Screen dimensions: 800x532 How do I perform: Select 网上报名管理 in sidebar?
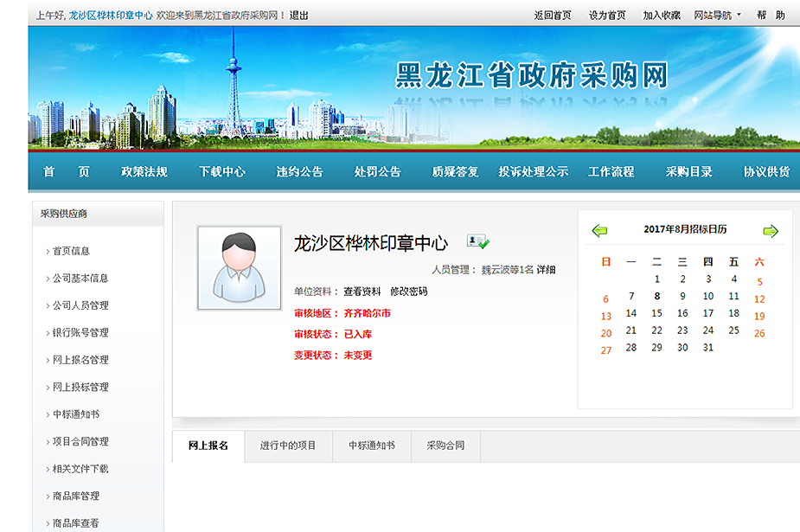point(80,360)
